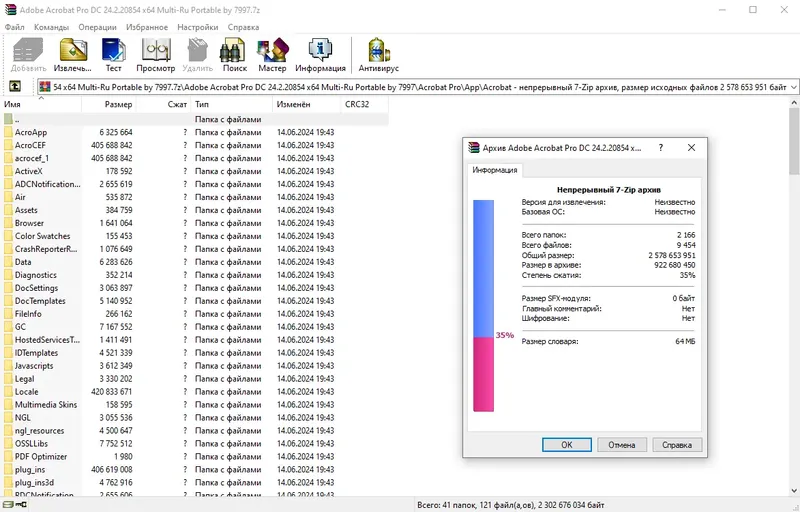This screenshot has width=800, height=512.
Task: Expand the archive path dropdown arrow
Action: (793, 87)
